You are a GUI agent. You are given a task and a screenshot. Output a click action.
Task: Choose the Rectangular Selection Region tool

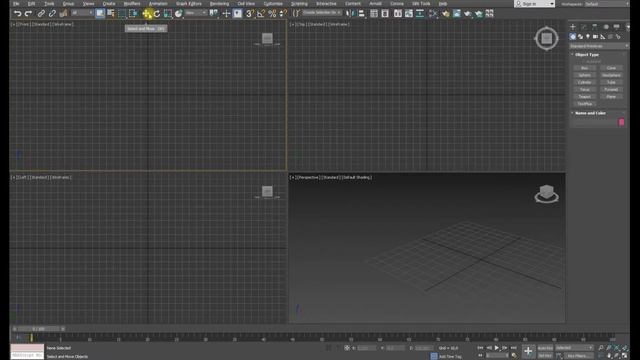(x=122, y=14)
